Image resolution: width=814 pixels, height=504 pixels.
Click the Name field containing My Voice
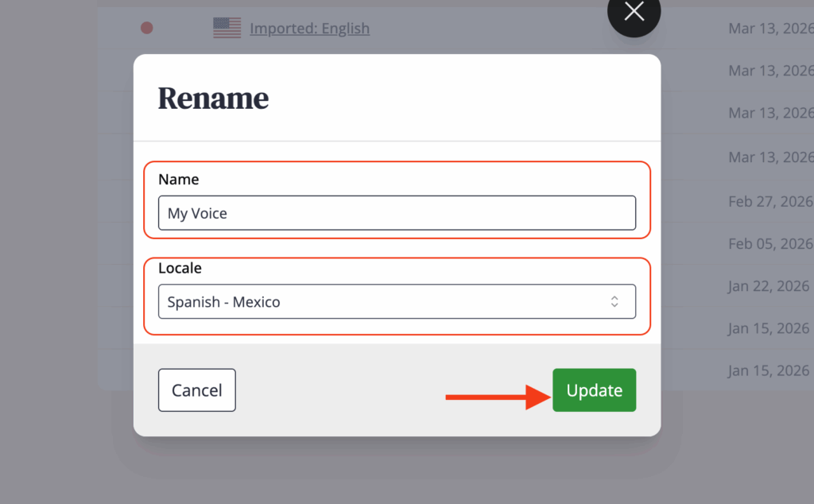(x=396, y=213)
